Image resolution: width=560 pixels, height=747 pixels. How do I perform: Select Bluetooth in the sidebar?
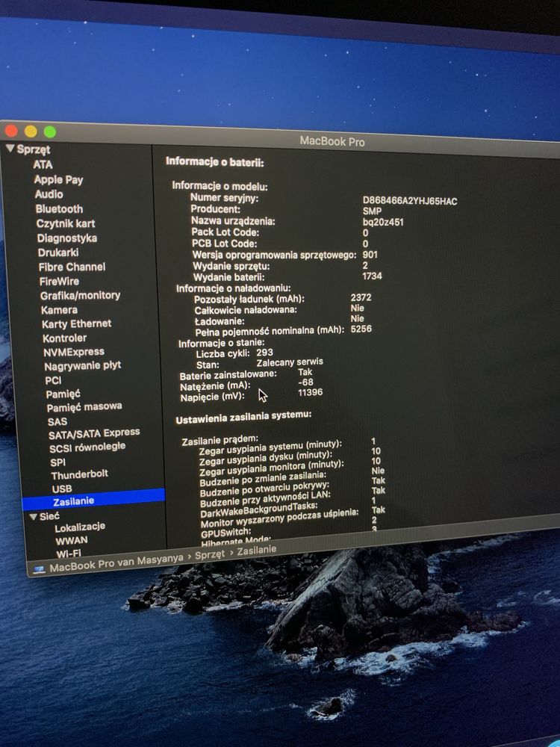59,208
